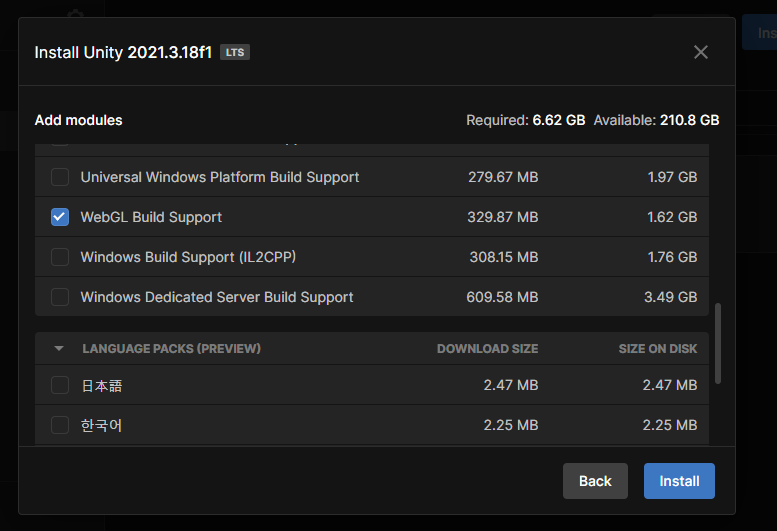Click the '1.76 GB' size on disk
Screen dimensions: 777x531
click(672, 257)
